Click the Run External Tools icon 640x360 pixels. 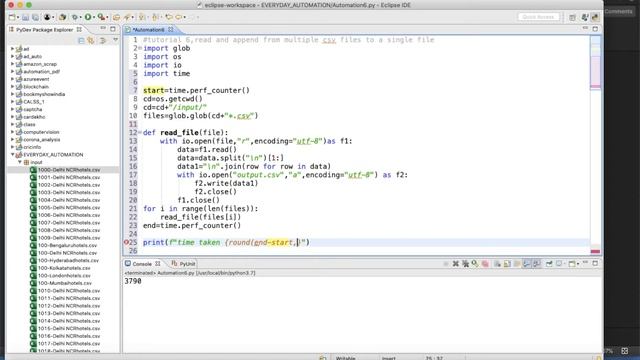[101, 17]
